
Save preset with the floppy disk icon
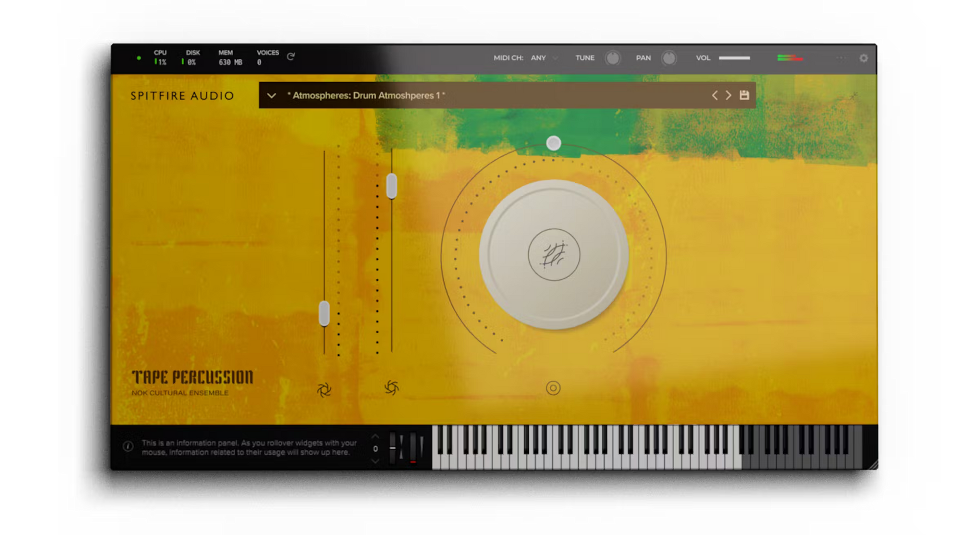pos(744,95)
